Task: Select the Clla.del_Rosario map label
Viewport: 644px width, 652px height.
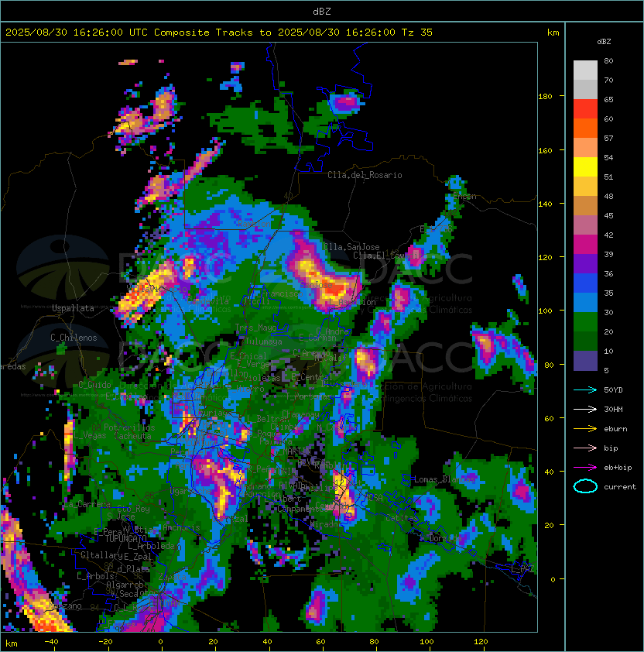Action: 365,175
